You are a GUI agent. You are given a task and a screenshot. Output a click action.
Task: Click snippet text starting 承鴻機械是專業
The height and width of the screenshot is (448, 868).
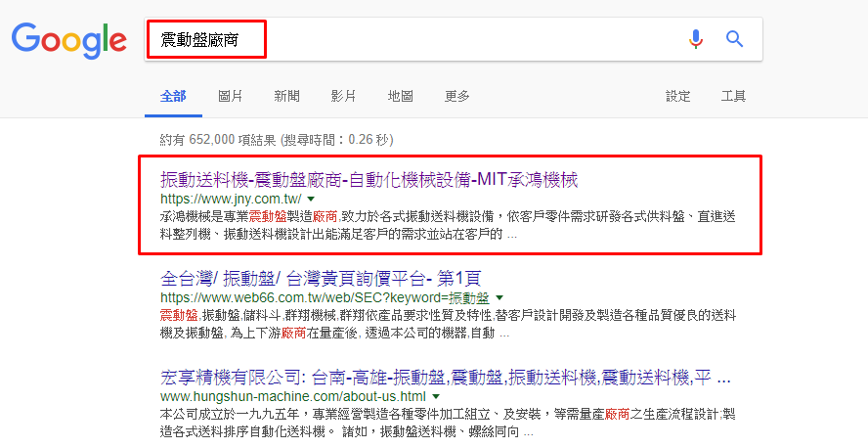pos(448,225)
